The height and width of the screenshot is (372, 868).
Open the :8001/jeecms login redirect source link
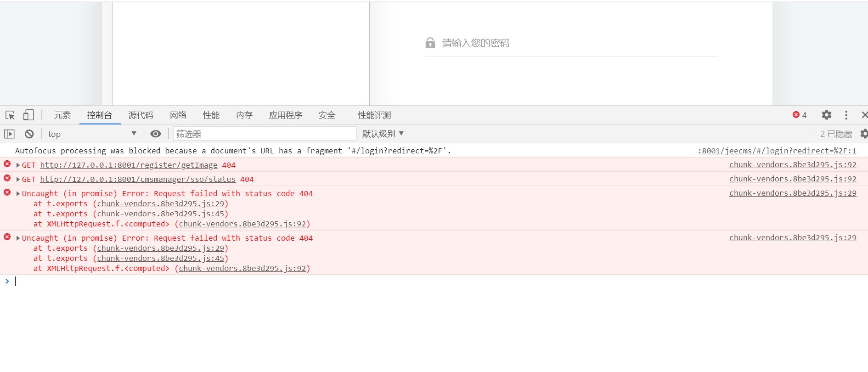tap(777, 151)
